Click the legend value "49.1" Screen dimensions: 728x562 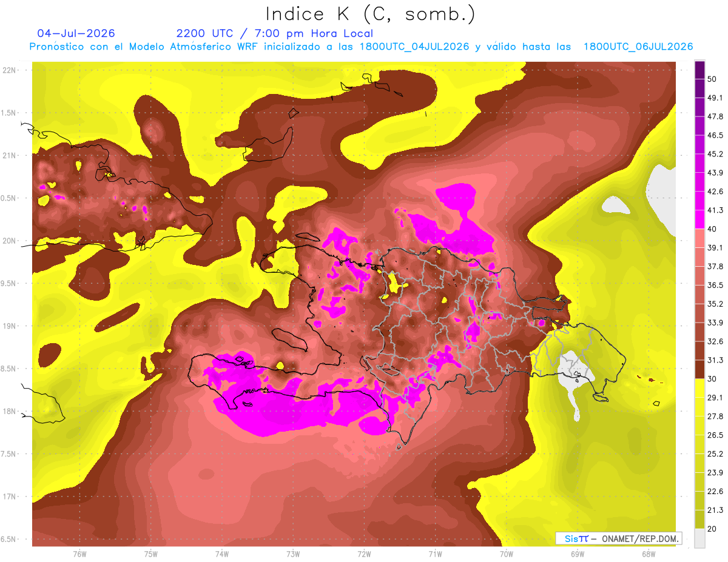715,98
